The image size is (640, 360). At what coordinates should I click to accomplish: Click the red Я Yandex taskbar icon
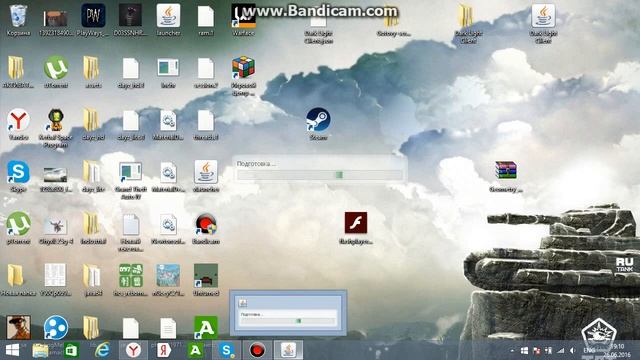pos(164,350)
